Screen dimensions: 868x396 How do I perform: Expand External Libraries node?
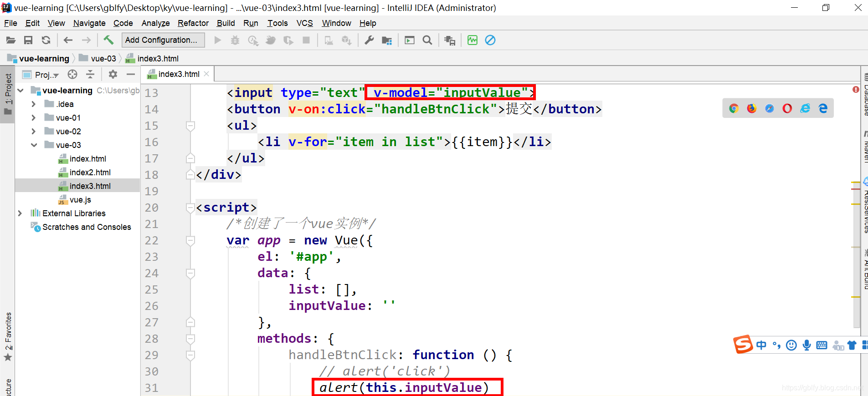(20, 213)
